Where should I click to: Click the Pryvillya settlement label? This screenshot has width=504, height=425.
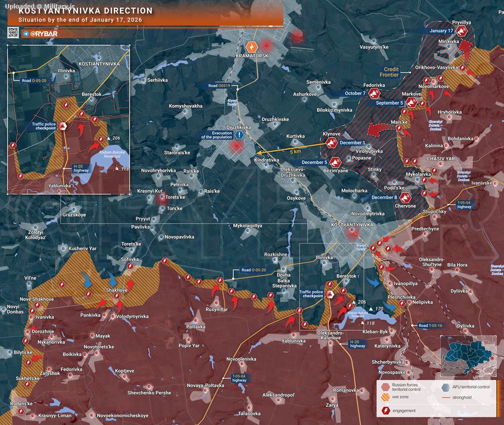461,23
